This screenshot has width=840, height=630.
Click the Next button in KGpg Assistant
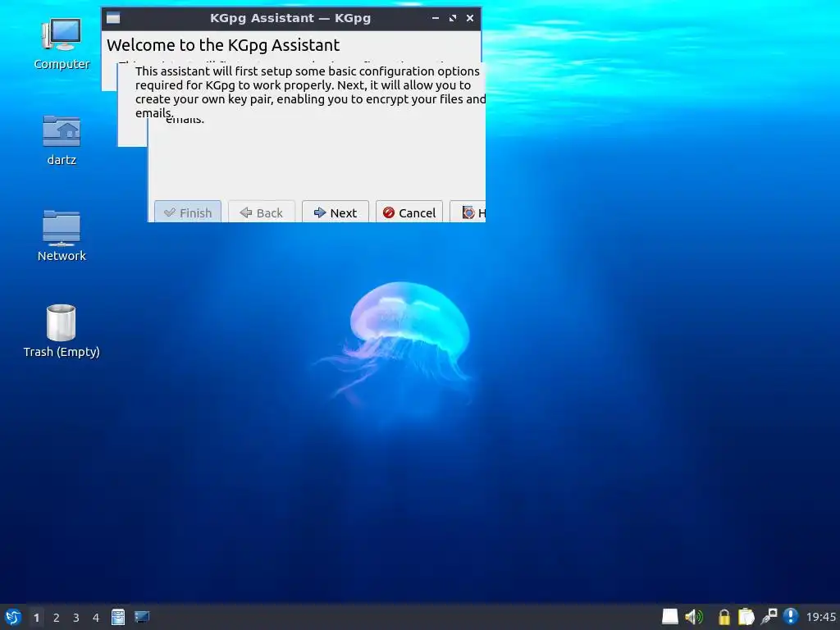336,212
